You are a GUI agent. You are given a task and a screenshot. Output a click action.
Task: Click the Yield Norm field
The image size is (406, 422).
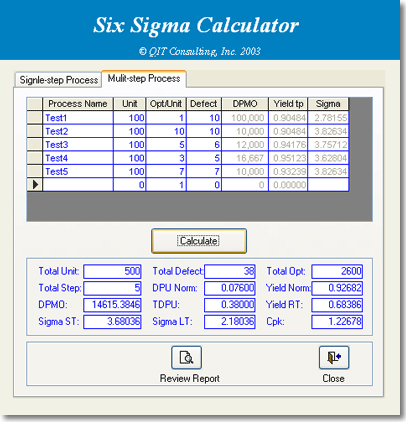tap(337, 288)
